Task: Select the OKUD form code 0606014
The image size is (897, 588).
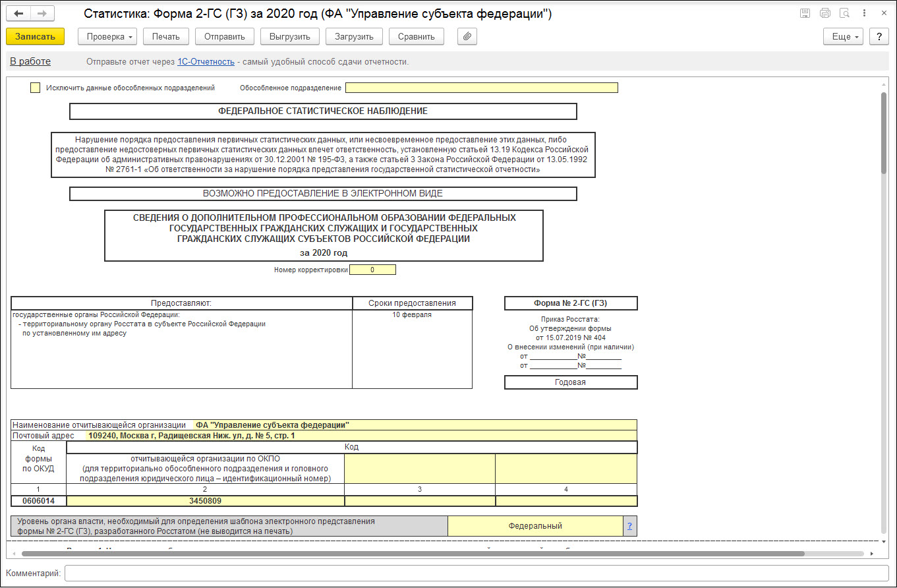Action: (39, 501)
